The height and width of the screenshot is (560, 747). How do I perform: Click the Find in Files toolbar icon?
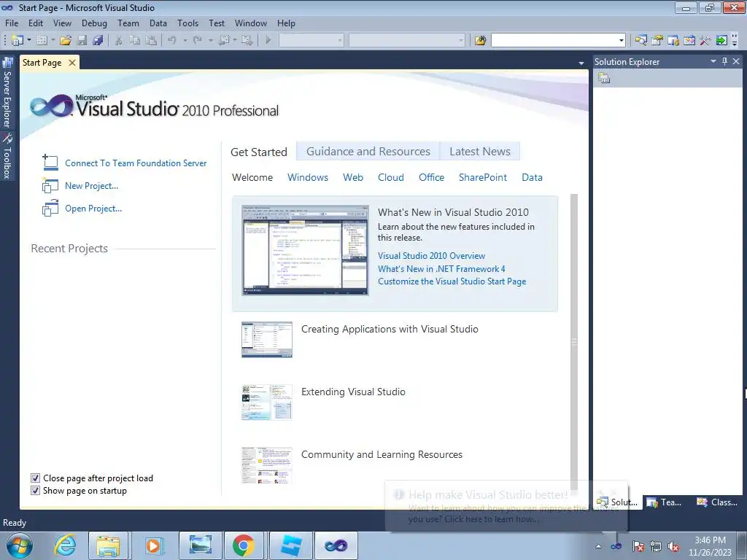pos(480,41)
